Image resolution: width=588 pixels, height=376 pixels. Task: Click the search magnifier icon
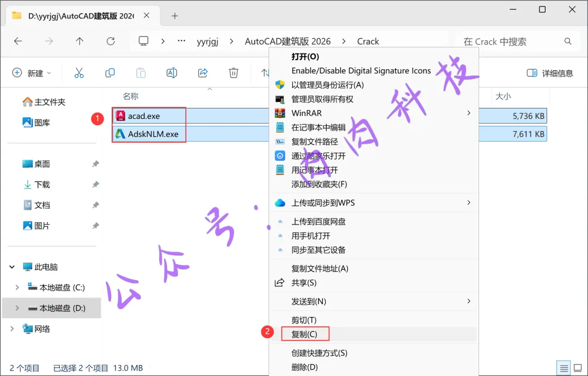(568, 41)
